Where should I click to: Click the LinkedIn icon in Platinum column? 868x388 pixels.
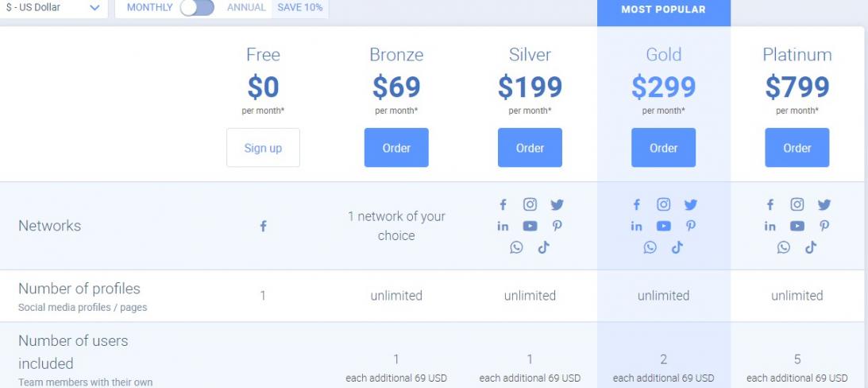(770, 226)
